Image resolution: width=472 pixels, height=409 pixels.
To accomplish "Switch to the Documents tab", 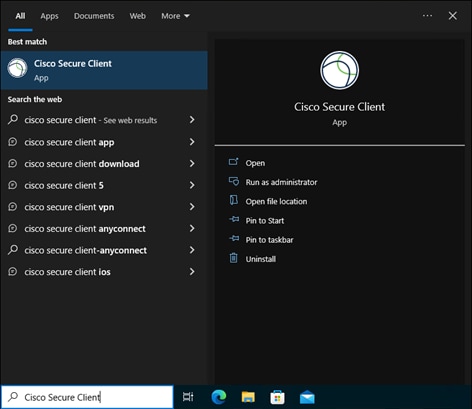I will 94,16.
